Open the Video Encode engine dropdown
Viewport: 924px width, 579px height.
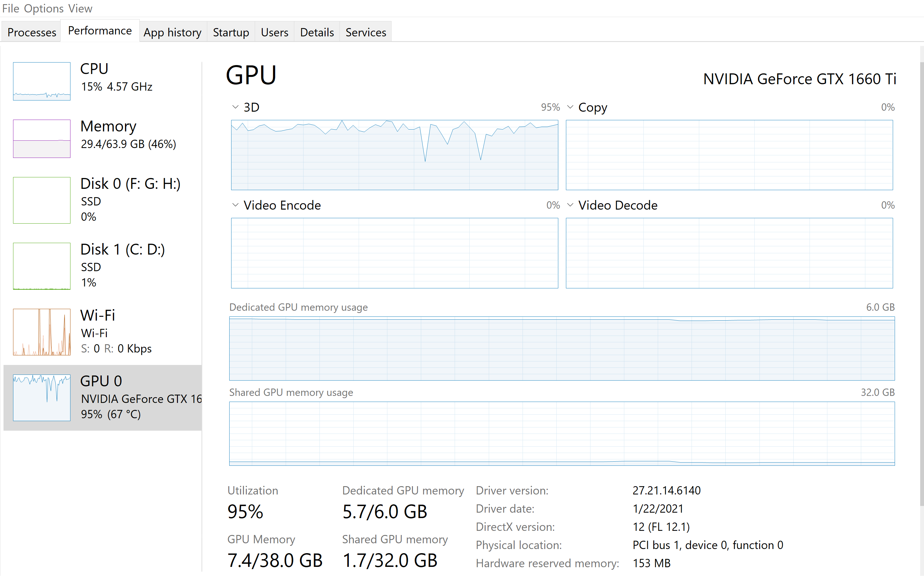[235, 205]
